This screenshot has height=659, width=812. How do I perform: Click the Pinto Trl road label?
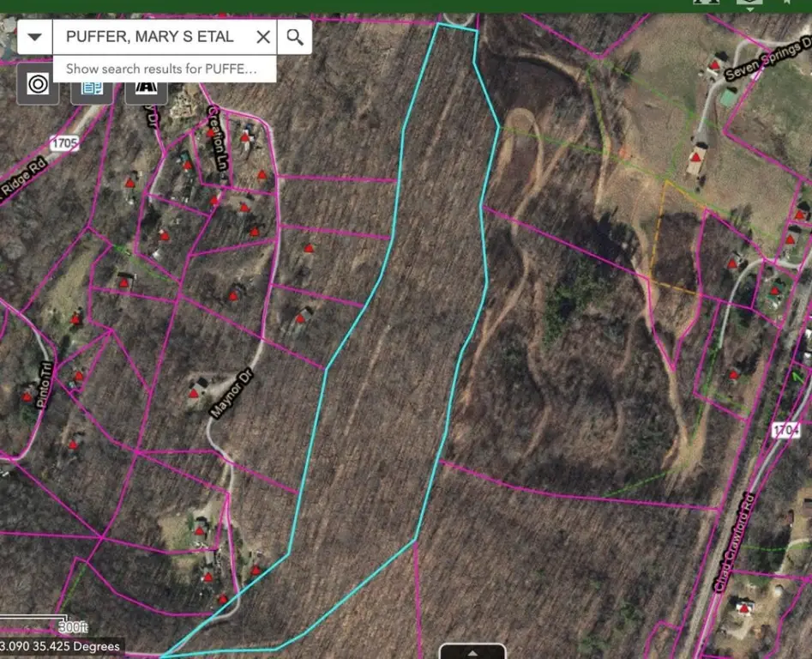(x=46, y=384)
